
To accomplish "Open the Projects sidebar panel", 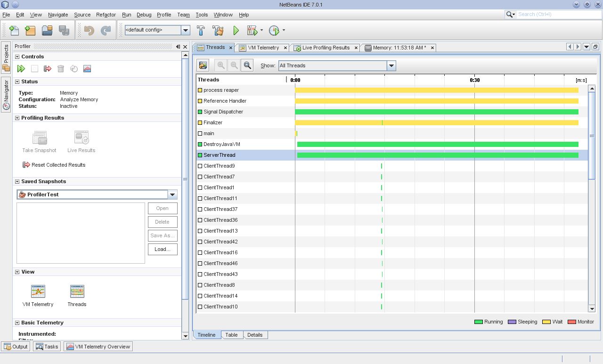I will pos(6,57).
